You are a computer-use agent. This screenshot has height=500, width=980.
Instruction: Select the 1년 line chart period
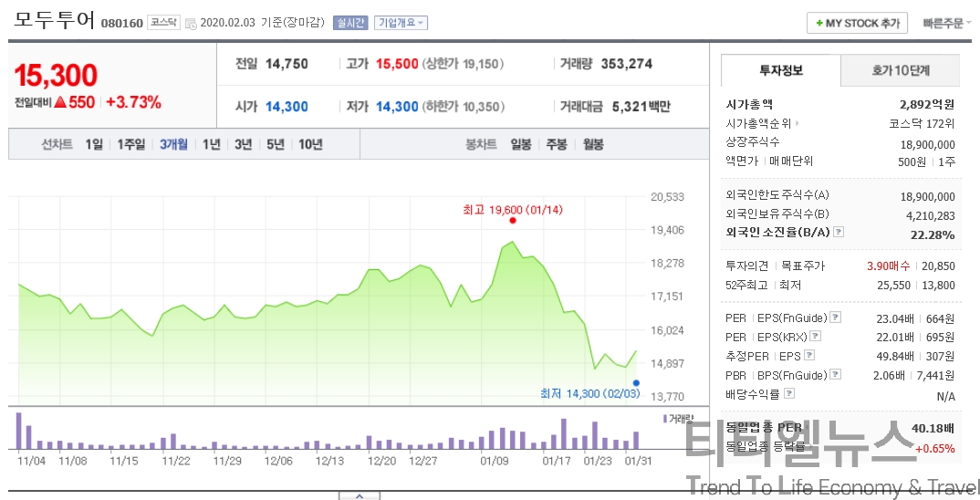pos(212,144)
